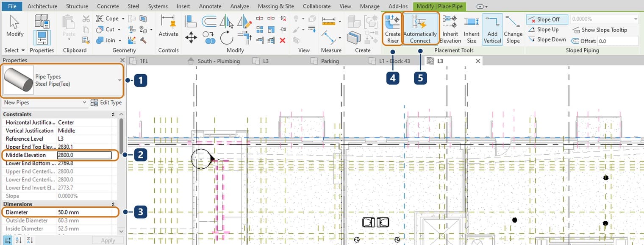The width and height of the screenshot is (644, 245).
Task: Open the Cope dropdown arrow
Action: point(123,19)
